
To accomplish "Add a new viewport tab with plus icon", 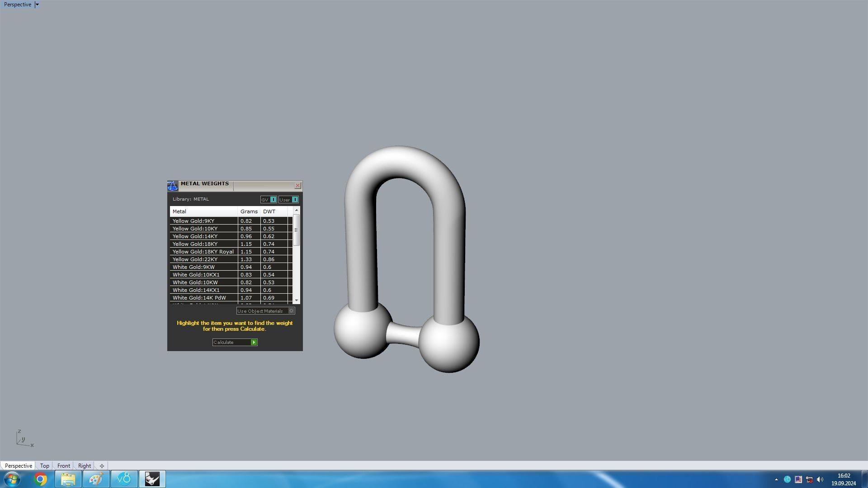I will coord(102,466).
